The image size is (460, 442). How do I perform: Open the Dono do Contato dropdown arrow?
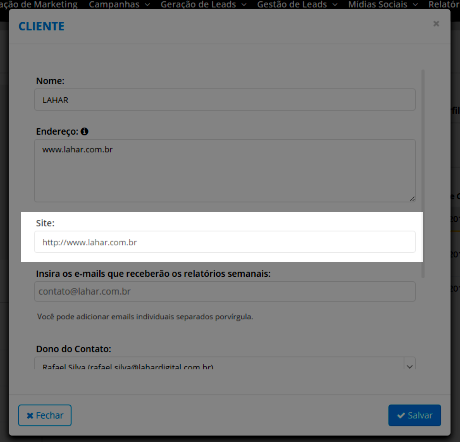click(410, 366)
